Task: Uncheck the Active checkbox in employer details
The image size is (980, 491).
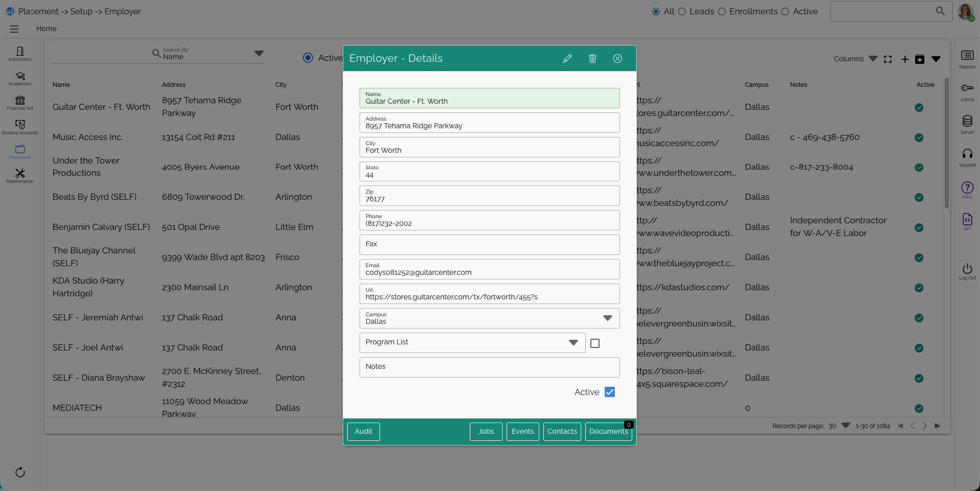Action: (609, 392)
